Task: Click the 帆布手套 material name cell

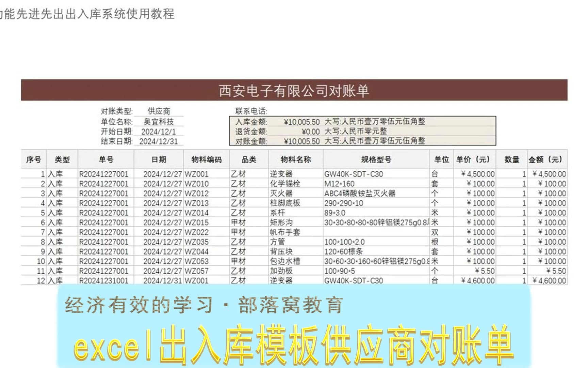Action: click(285, 232)
